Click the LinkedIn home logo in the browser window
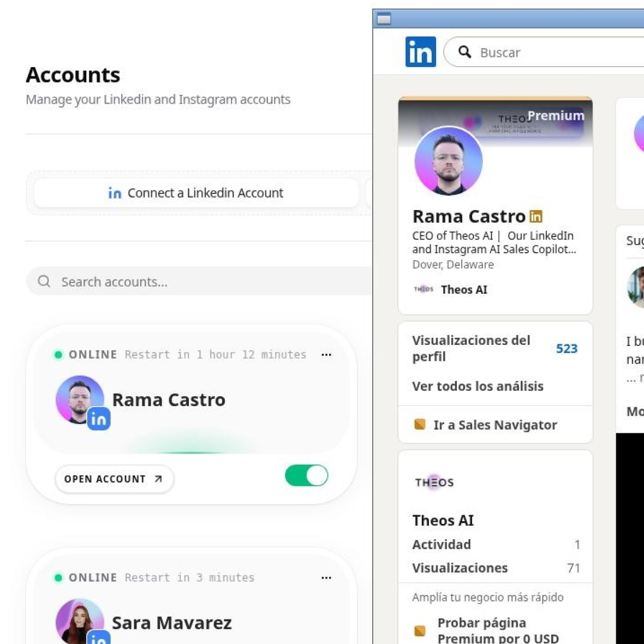This screenshot has height=644, width=644. 421,52
